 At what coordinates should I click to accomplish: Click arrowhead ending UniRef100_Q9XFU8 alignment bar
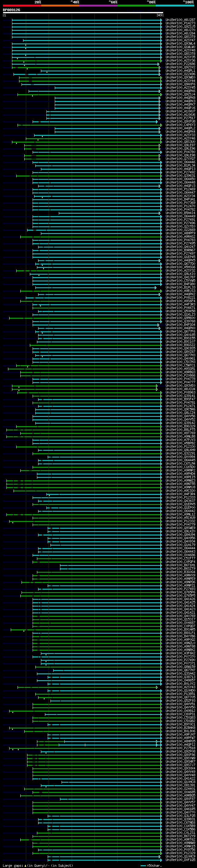click(x=157, y=122)
